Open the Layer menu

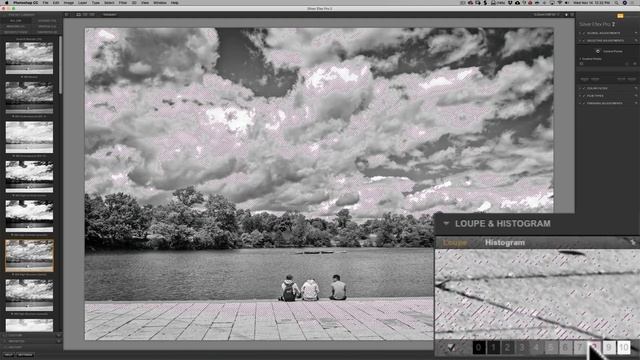[x=82, y=2]
